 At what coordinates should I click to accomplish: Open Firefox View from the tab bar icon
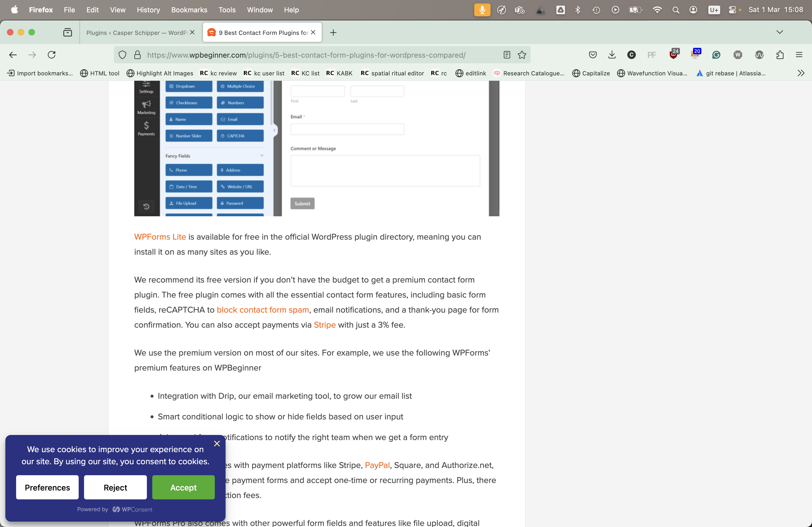(68, 32)
